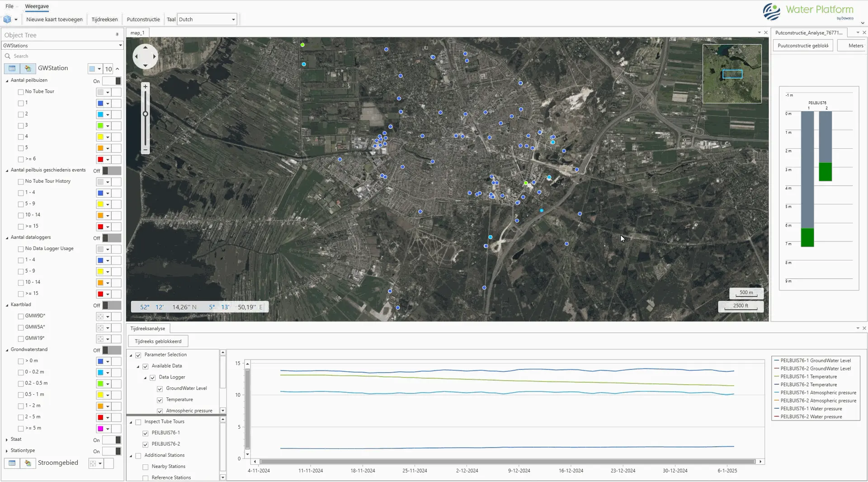868x482 pixels.
Task: Click the chart vertical axis up arrow
Action: 247,364
